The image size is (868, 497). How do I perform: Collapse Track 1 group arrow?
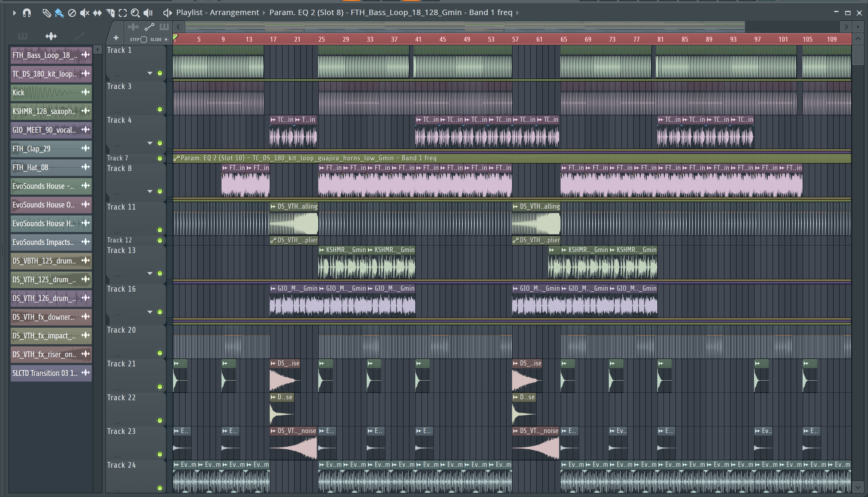150,73
